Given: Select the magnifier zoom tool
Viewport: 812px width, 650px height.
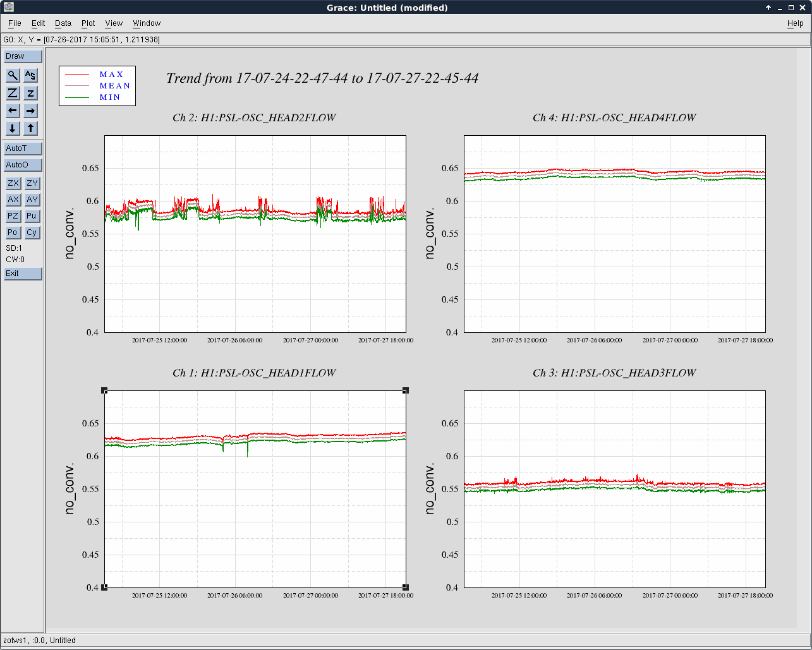Looking at the screenshot, I should (x=13, y=76).
